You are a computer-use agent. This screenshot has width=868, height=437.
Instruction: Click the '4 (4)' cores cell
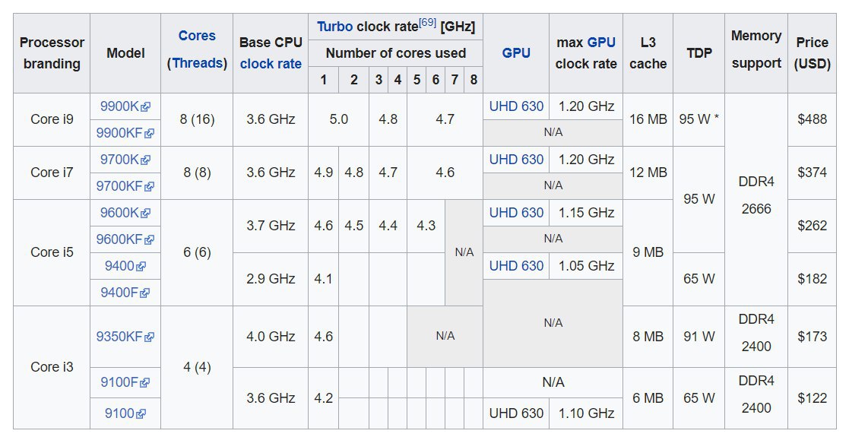197,367
